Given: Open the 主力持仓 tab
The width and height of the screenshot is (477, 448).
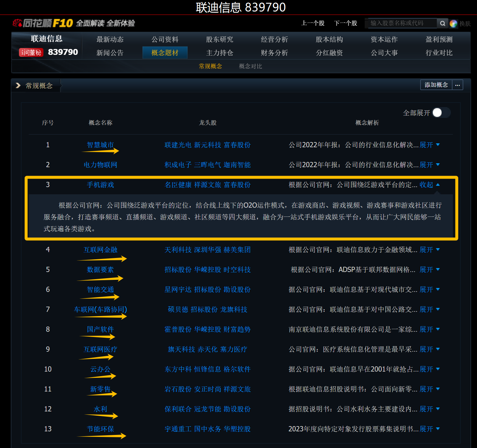Looking at the screenshot, I should 220,53.
